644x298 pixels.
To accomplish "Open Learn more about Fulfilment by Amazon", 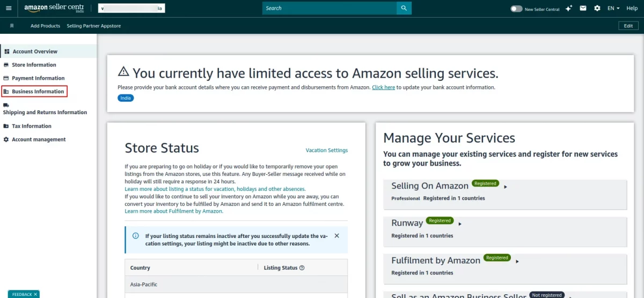I will pyautogui.click(x=174, y=211).
